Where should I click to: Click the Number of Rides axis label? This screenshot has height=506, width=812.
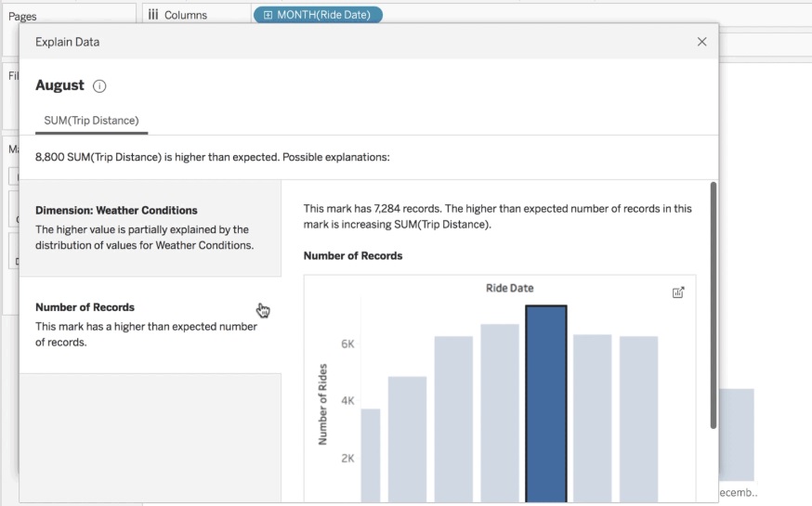coord(323,404)
